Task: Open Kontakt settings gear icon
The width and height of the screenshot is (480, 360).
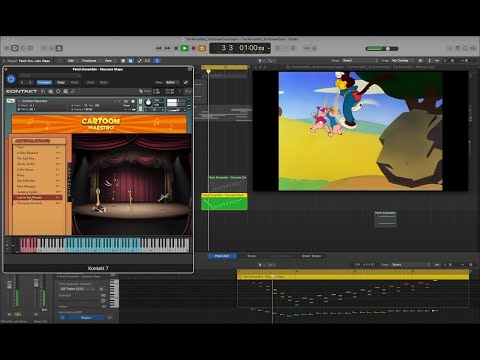Action: pos(58,91)
